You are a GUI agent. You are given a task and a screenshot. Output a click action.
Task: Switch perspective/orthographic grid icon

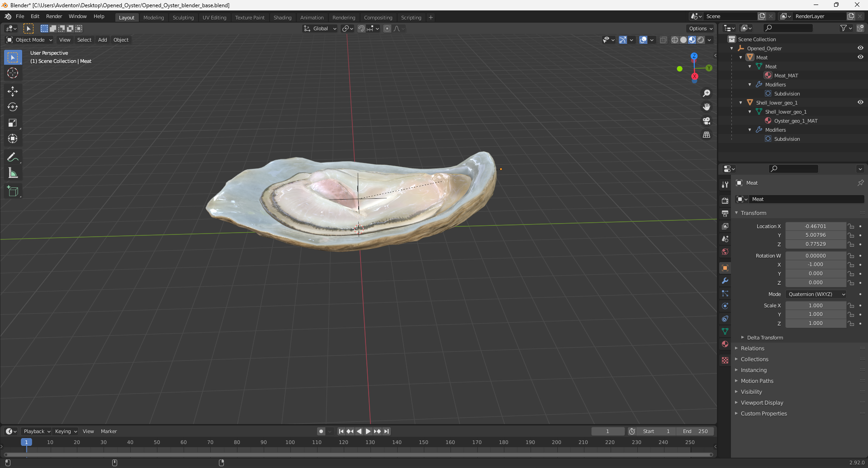pyautogui.click(x=707, y=135)
